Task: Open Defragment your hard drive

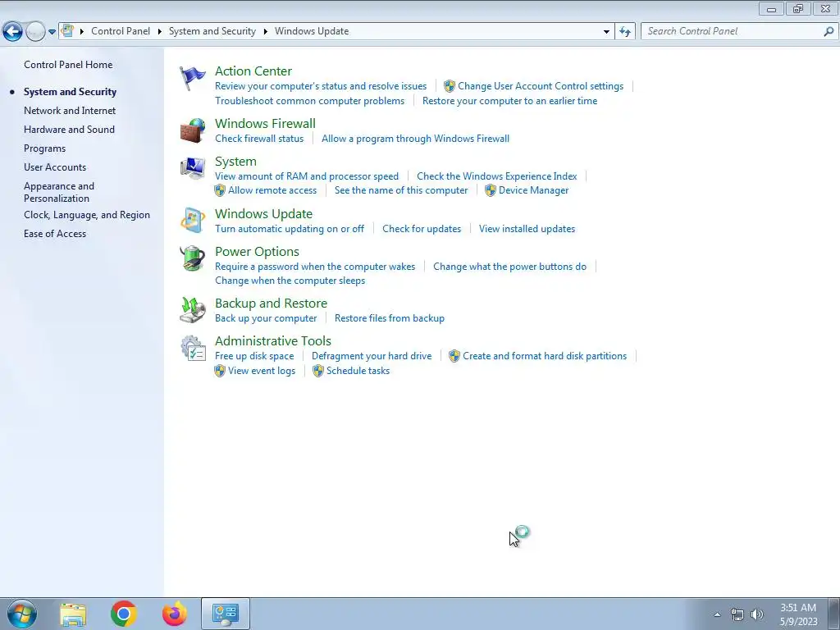Action: coord(372,356)
